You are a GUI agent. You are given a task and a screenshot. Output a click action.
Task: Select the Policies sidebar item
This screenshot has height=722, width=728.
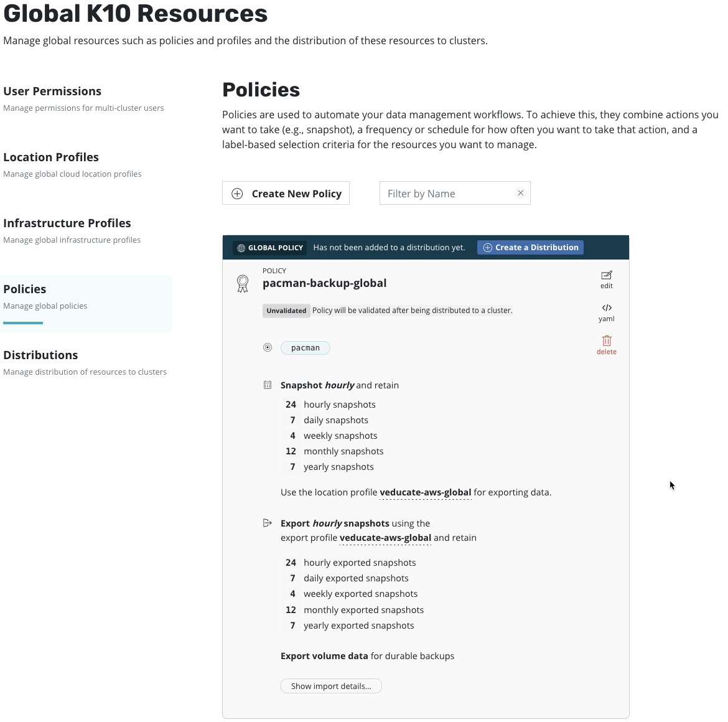tap(86, 302)
